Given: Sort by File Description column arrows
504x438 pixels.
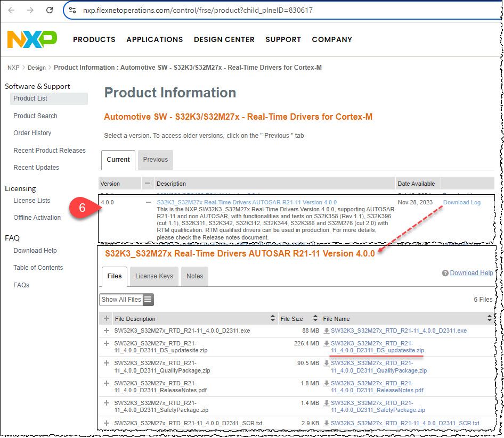Looking at the screenshot, I should point(273,318).
